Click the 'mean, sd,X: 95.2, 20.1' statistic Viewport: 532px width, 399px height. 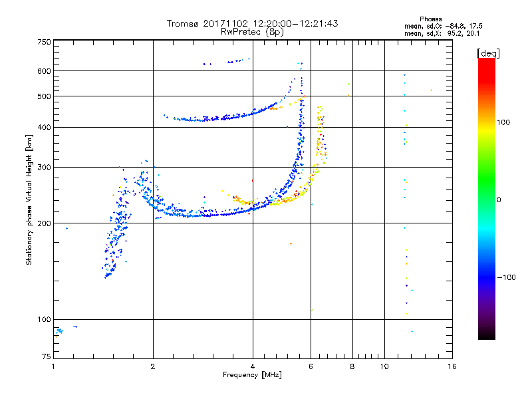click(442, 33)
